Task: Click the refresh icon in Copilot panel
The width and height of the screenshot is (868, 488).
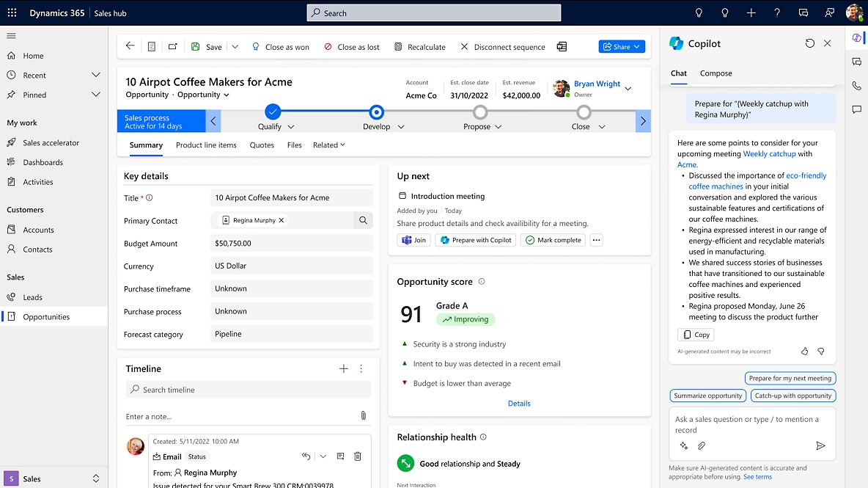Action: 809,43
